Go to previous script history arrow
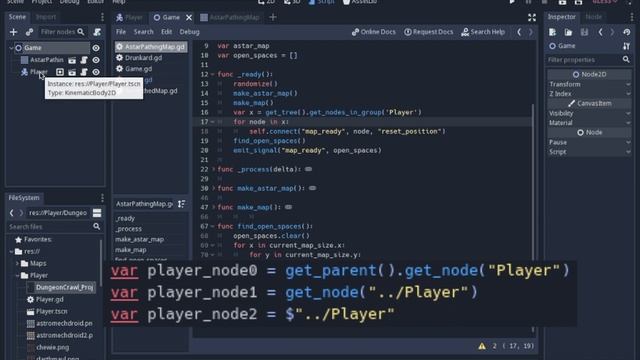Viewport: 640px width, 360px height. [x=519, y=32]
